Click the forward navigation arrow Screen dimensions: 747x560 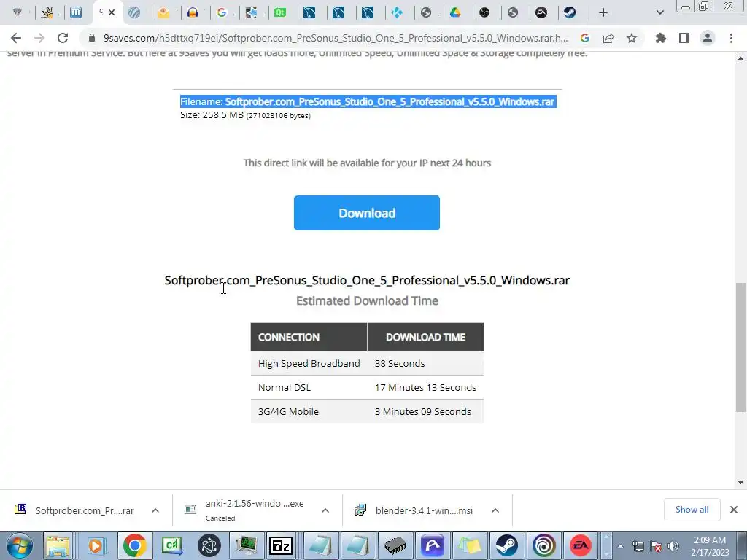coord(39,38)
